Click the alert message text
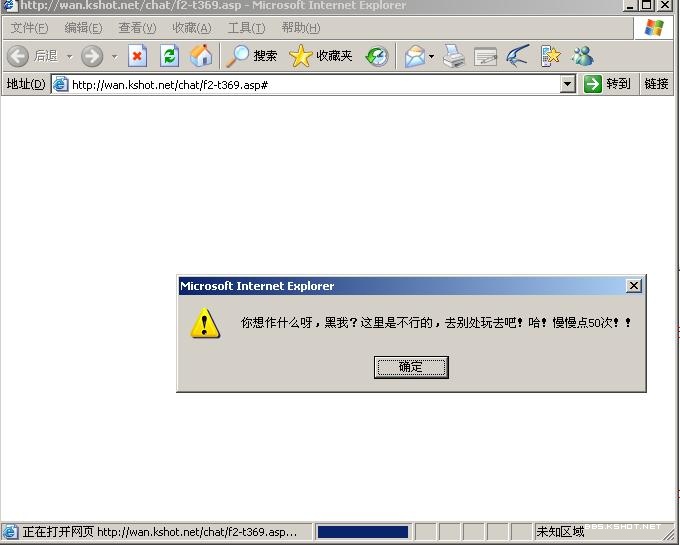 point(436,323)
